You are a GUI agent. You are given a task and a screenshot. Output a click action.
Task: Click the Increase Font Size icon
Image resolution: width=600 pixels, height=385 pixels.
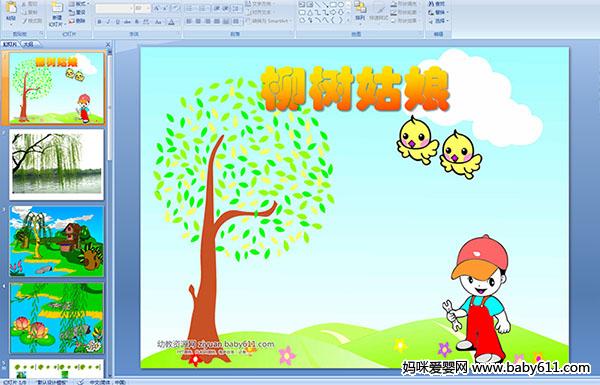click(x=157, y=8)
